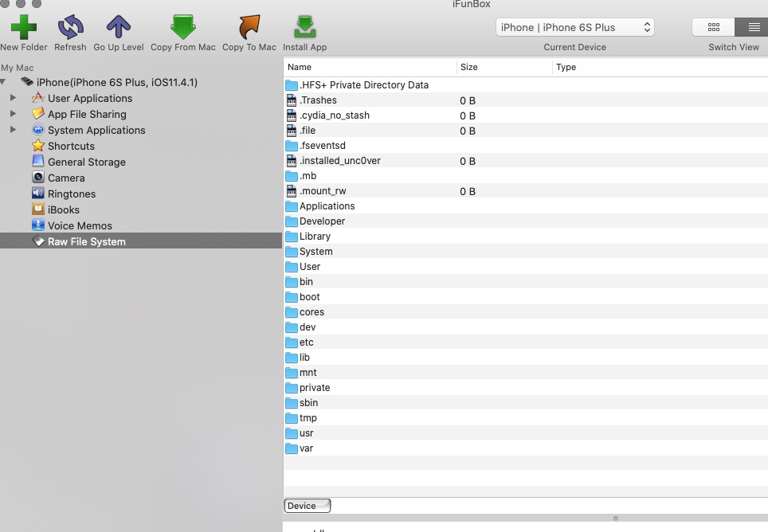
Task: Open Ringtones in sidebar
Action: (72, 194)
